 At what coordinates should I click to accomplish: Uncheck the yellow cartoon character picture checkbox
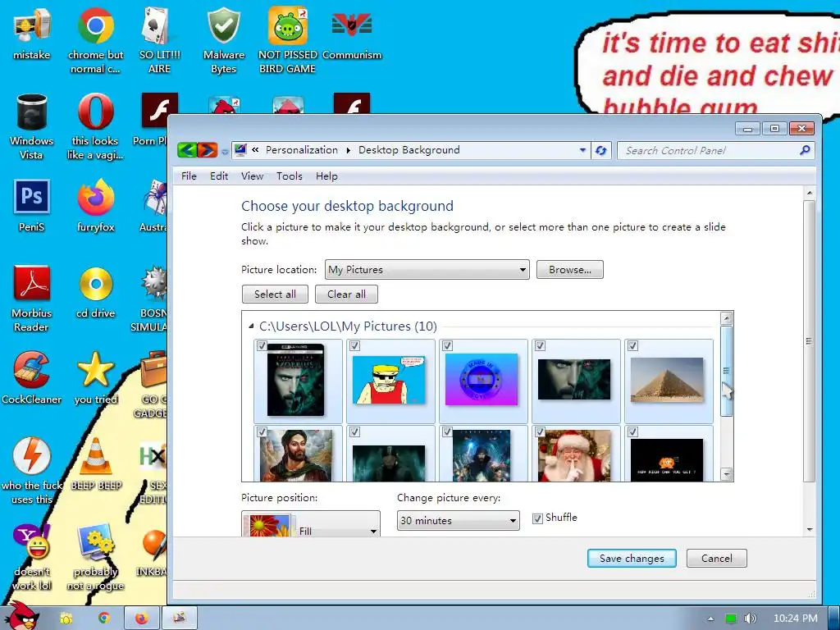click(x=354, y=346)
